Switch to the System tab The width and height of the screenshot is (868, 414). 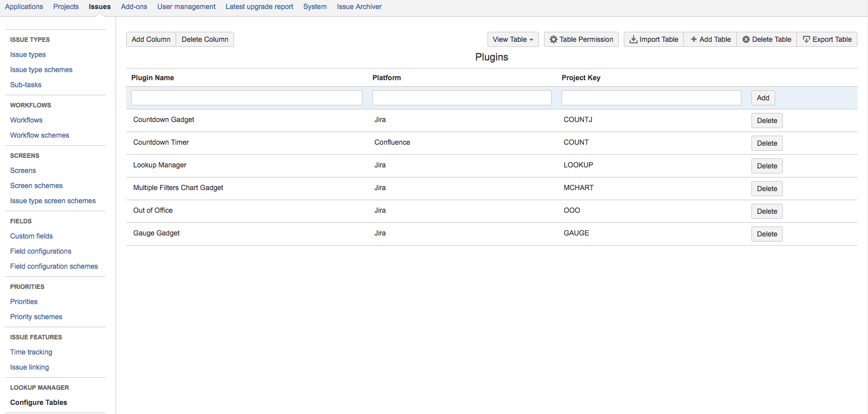[x=315, y=7]
